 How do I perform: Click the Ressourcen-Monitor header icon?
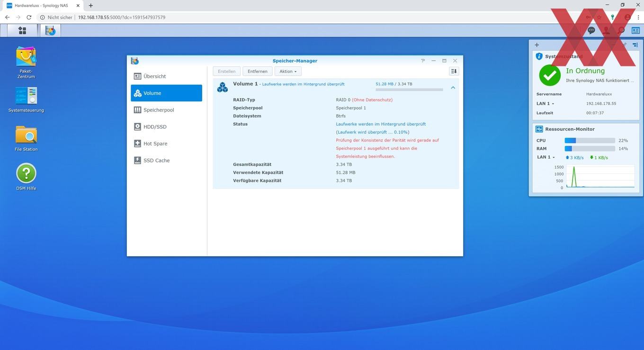point(539,129)
